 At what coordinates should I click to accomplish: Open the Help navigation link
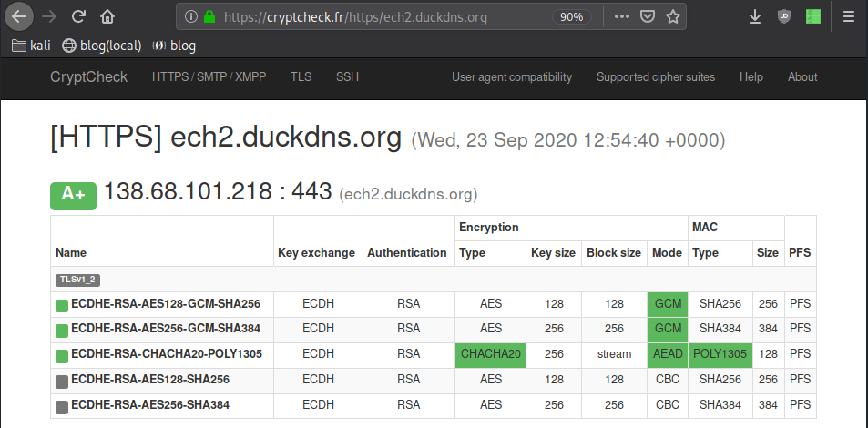pos(751,77)
